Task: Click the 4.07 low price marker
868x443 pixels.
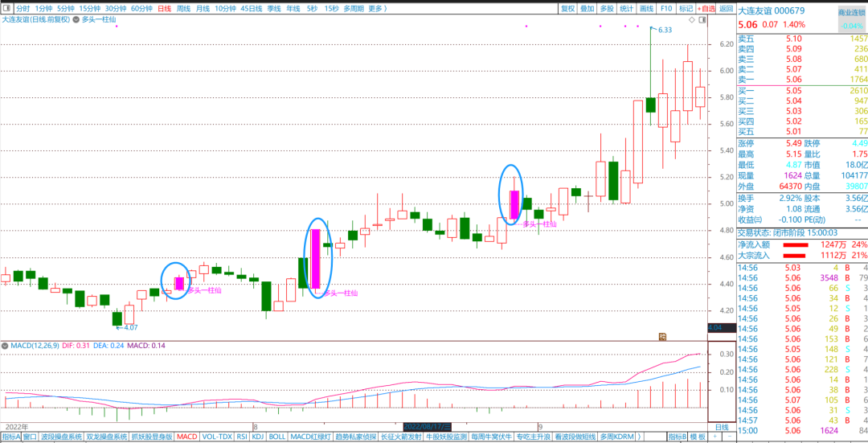Action: [x=130, y=327]
